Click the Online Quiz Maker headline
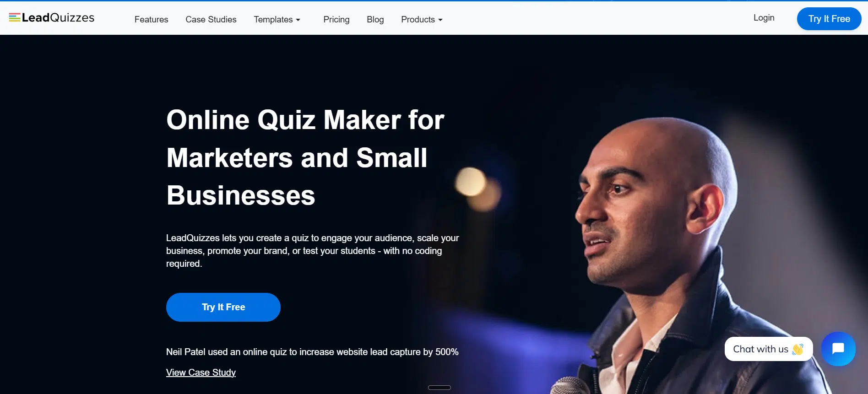Screen dimensions: 868x394 pos(305,157)
